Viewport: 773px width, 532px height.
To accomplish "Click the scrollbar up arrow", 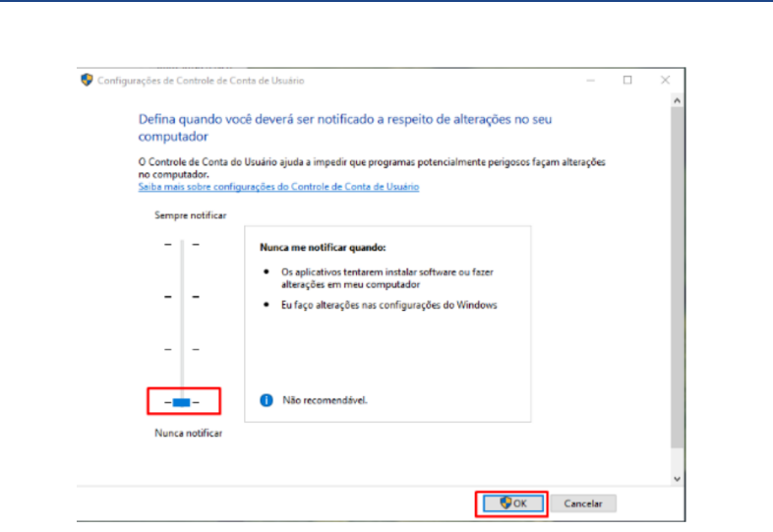I will click(677, 100).
